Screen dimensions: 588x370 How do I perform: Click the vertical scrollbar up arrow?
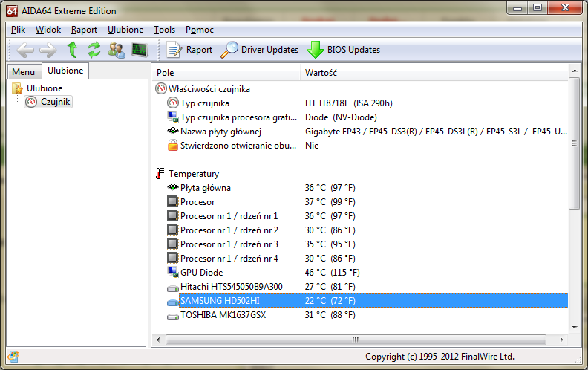574,71
